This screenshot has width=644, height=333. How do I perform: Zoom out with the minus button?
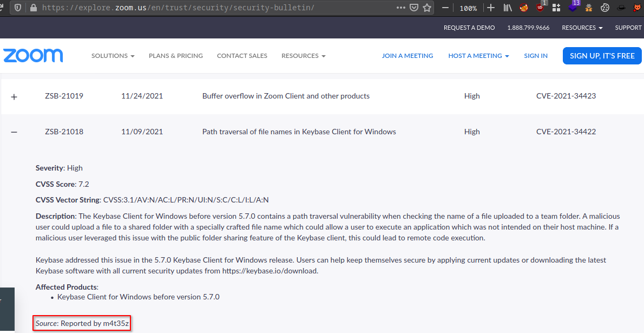(445, 8)
